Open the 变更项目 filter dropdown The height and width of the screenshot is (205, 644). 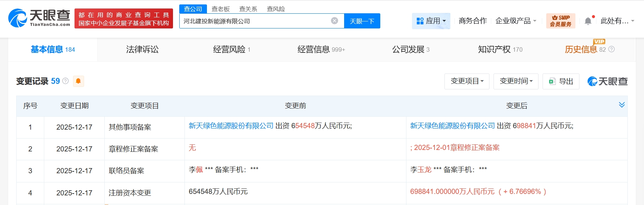pyautogui.click(x=467, y=81)
